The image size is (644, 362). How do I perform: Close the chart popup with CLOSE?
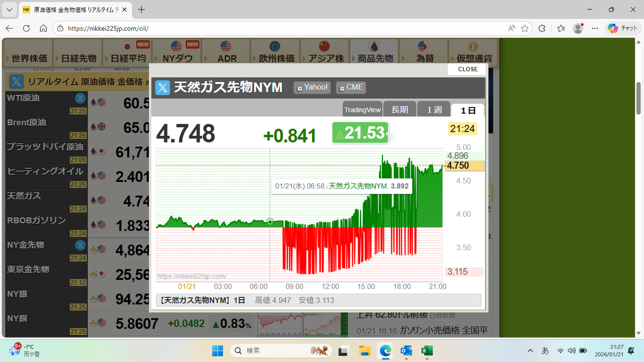(467, 69)
